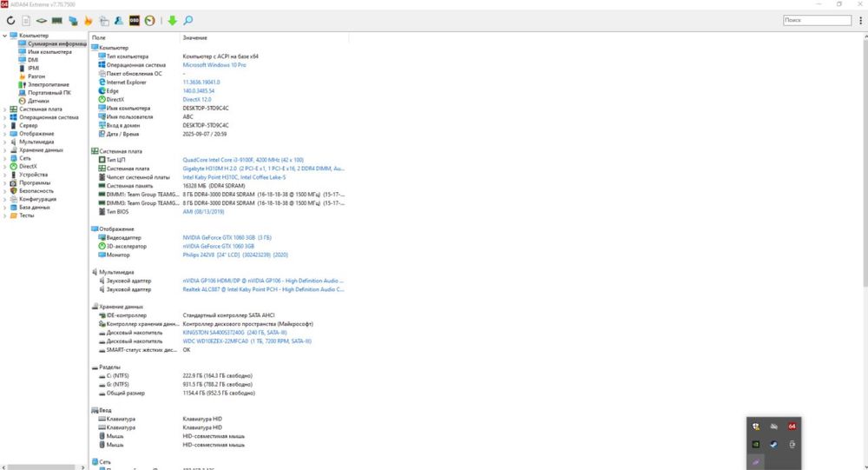Click the magnifier search icon in toolbar
This screenshot has height=470, width=868.
coord(188,21)
